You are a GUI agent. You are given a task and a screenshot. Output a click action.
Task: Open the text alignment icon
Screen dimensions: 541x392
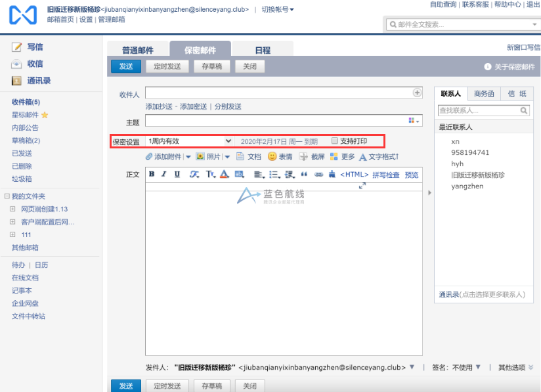(259, 175)
